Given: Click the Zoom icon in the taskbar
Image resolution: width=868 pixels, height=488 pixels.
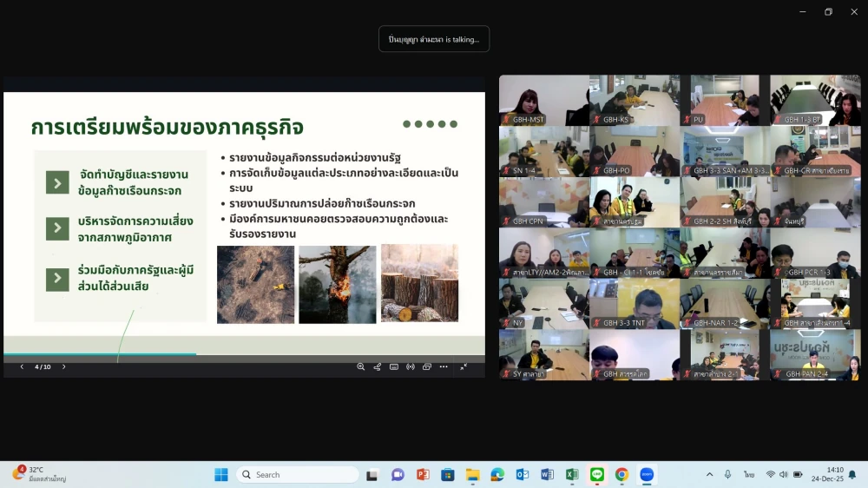Looking at the screenshot, I should pos(647,475).
